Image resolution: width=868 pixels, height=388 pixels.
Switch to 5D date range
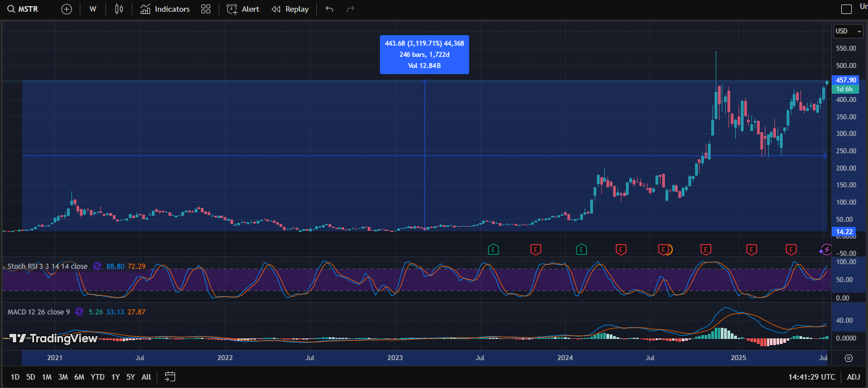point(31,377)
